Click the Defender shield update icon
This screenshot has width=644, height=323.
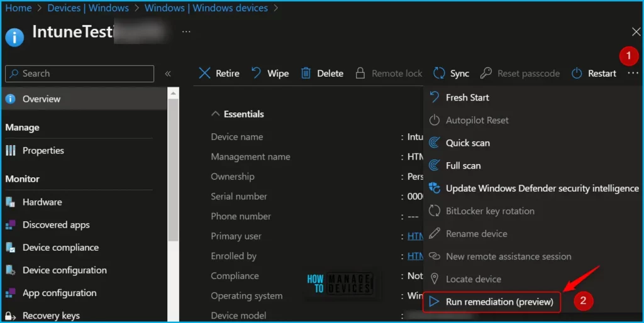(434, 188)
